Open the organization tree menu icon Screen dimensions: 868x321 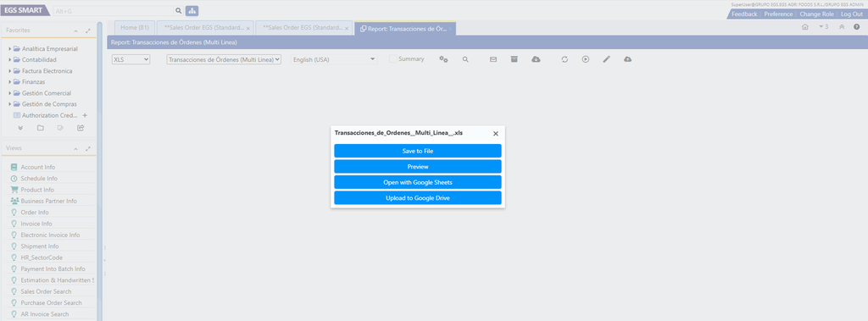192,10
